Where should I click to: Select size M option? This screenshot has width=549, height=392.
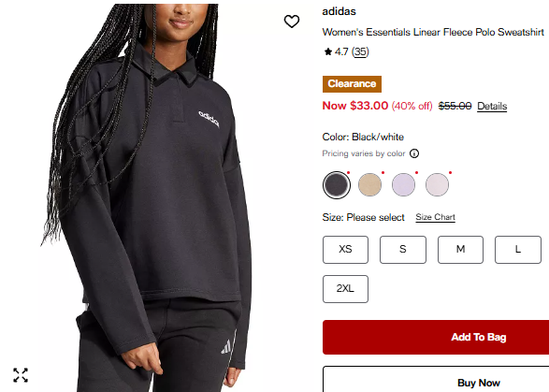[x=460, y=250]
